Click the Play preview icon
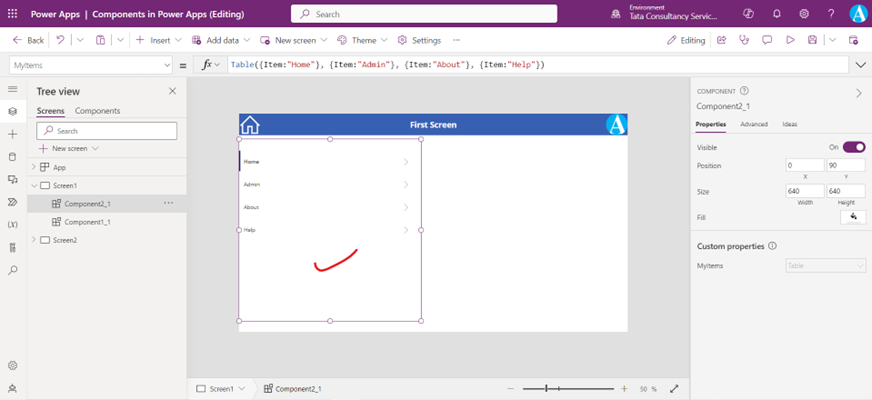This screenshot has height=400, width=872. [x=790, y=40]
